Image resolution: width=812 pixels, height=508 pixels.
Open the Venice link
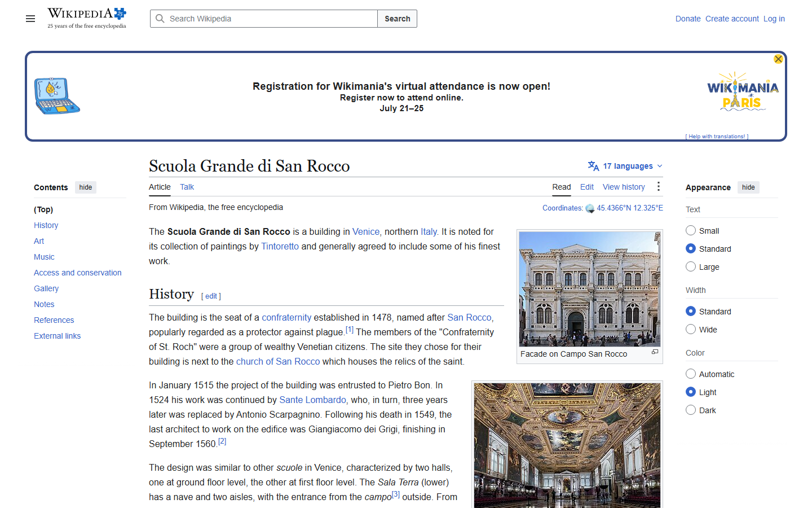pos(366,231)
